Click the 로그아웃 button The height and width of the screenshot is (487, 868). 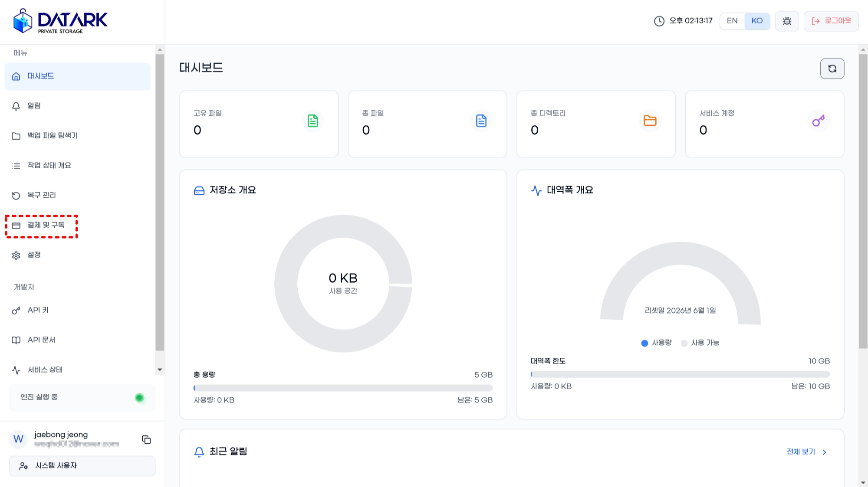(831, 21)
